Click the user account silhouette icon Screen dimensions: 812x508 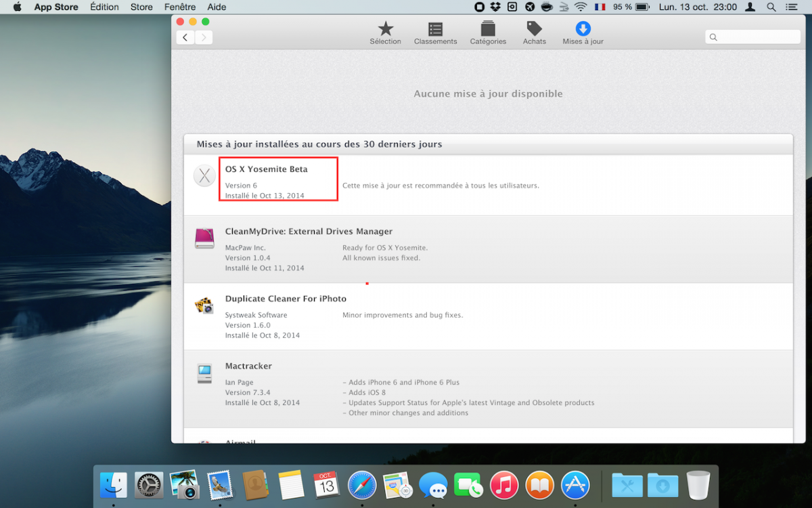coord(750,7)
